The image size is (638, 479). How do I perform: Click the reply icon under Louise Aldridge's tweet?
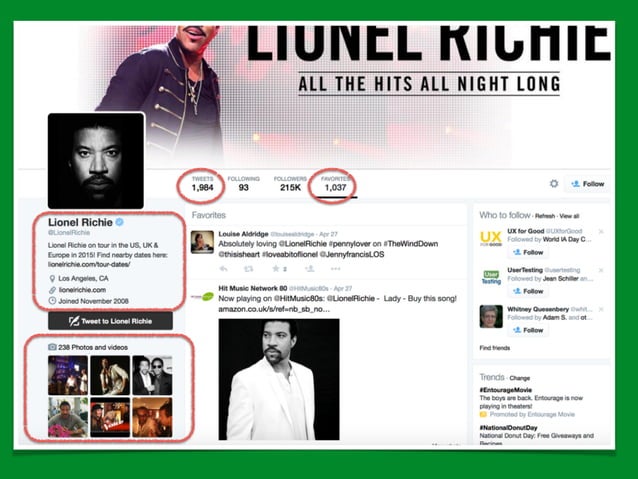(223, 269)
